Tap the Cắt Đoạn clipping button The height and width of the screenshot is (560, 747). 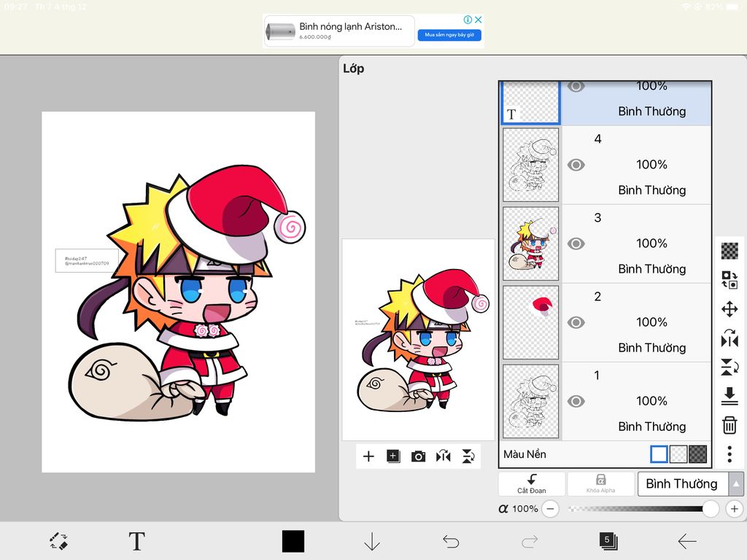tap(532, 484)
